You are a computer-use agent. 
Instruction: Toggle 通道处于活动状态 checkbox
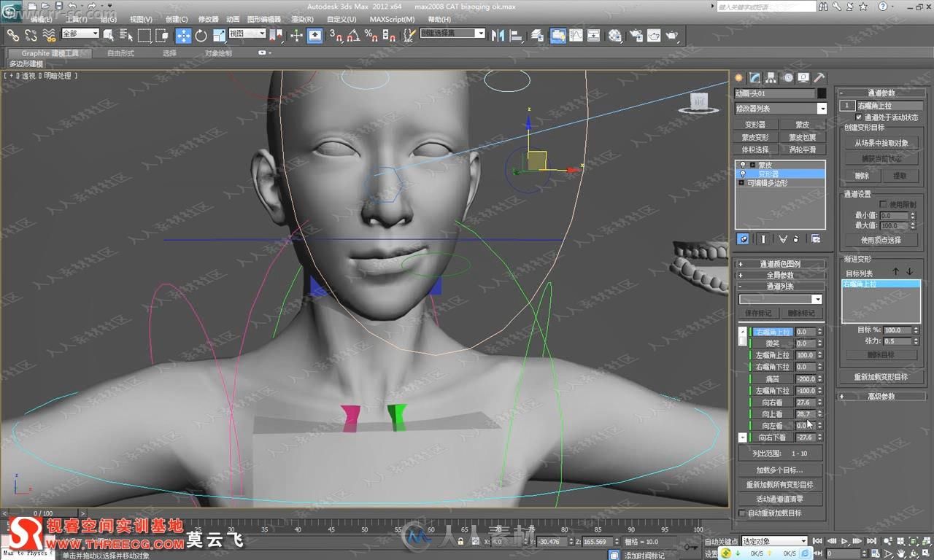click(x=859, y=117)
